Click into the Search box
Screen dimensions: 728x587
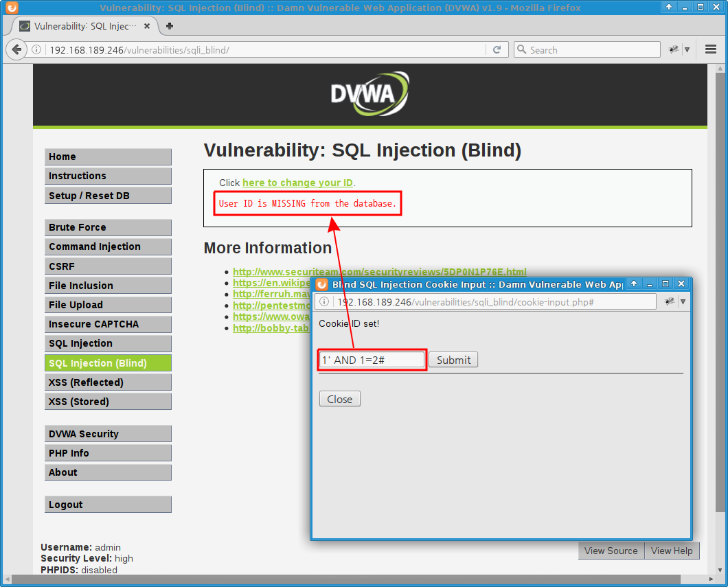pyautogui.click(x=587, y=49)
